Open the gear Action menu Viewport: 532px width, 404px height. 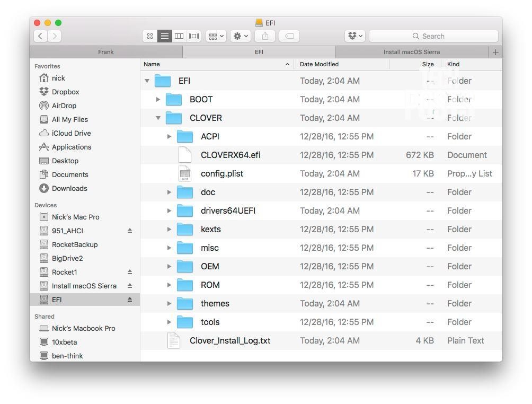pos(241,36)
